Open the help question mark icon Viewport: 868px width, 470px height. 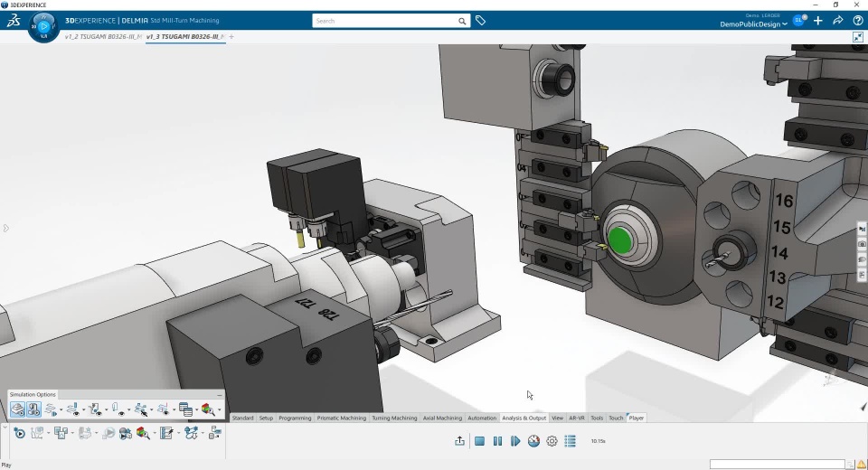[857, 21]
